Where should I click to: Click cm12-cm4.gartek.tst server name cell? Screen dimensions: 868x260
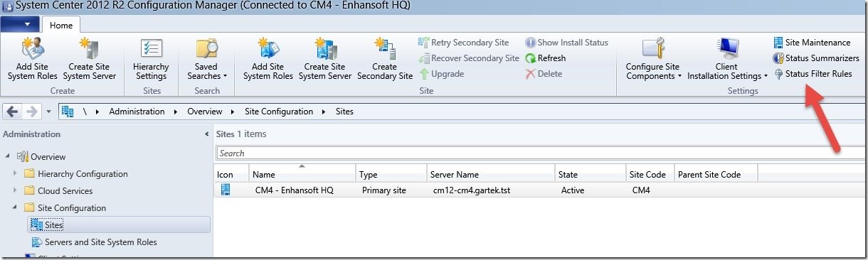click(472, 190)
